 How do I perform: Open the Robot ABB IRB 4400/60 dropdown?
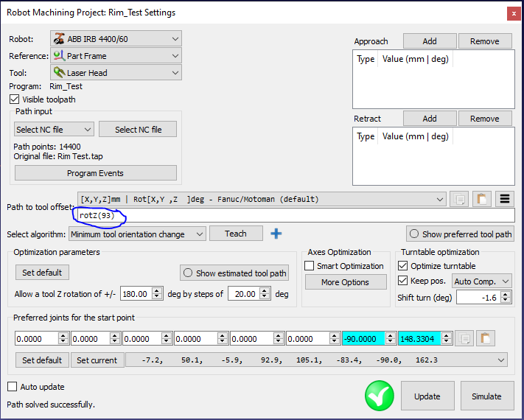(115, 38)
